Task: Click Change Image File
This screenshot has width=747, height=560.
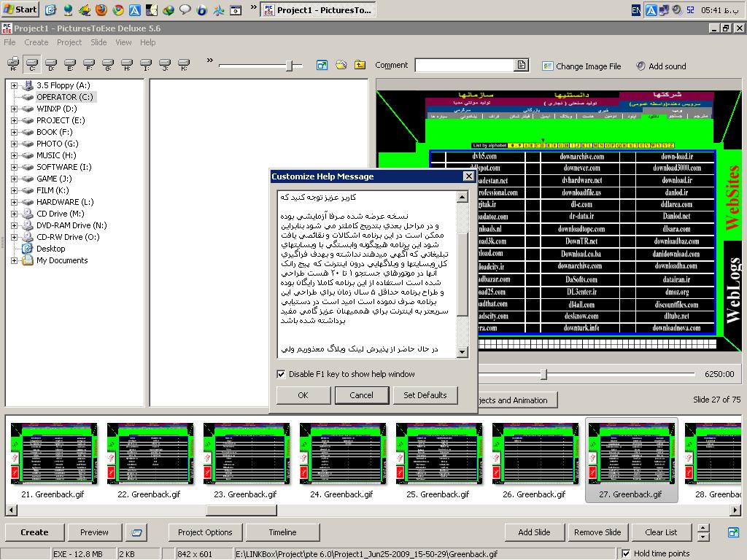Action: coord(581,66)
